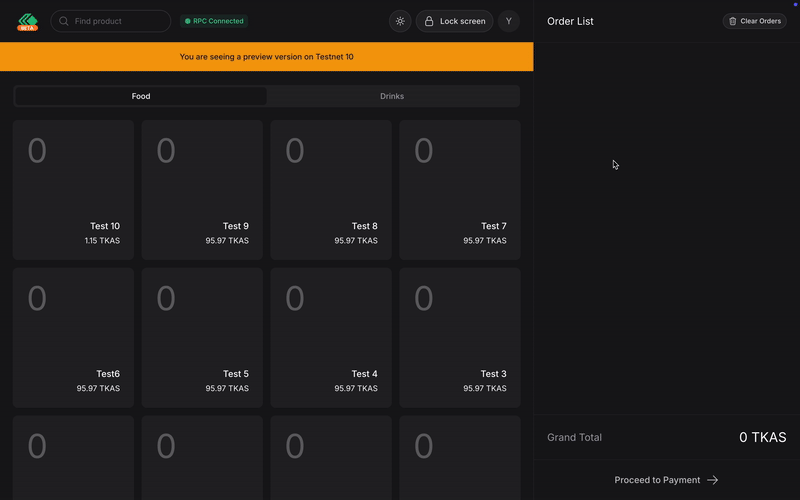Click the Clear Orders button
The image size is (800, 500).
point(755,21)
